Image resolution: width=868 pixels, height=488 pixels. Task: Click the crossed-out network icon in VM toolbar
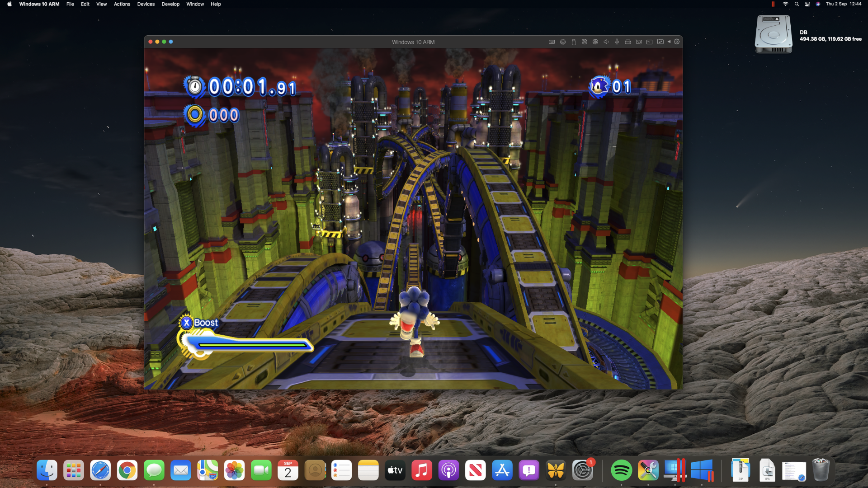coord(585,42)
